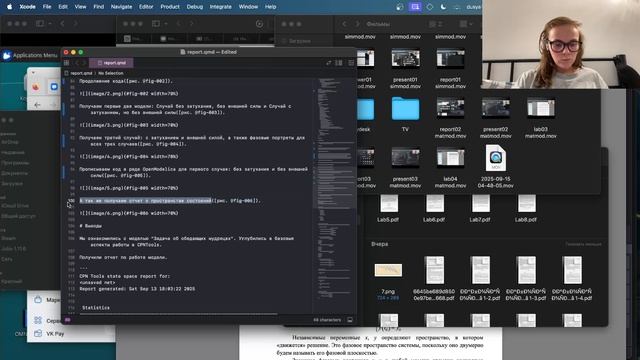Select the 2025-09-15 04-48-05.mov file
This screenshot has height=360, width=640.
point(496,158)
